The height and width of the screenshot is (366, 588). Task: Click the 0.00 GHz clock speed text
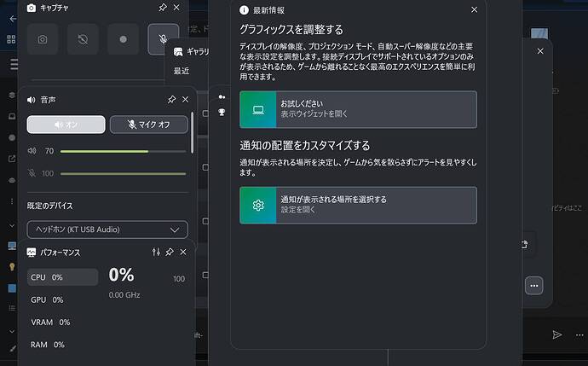[124, 295]
